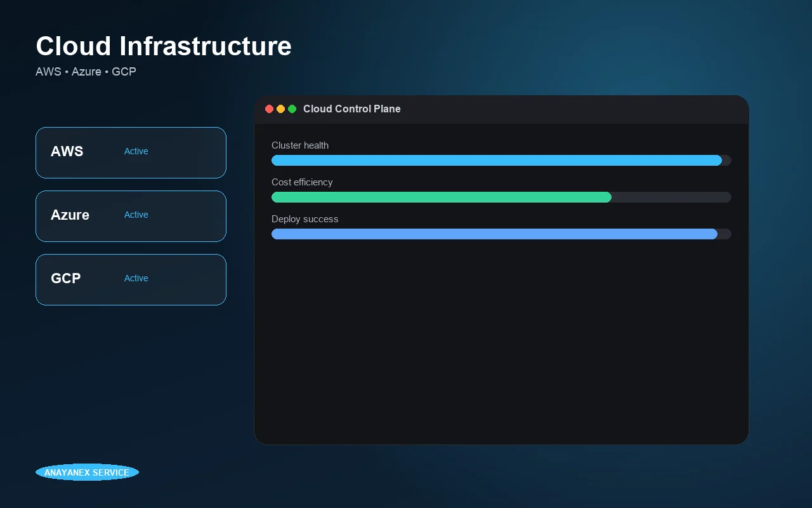Select the GCP provider card

(131, 279)
